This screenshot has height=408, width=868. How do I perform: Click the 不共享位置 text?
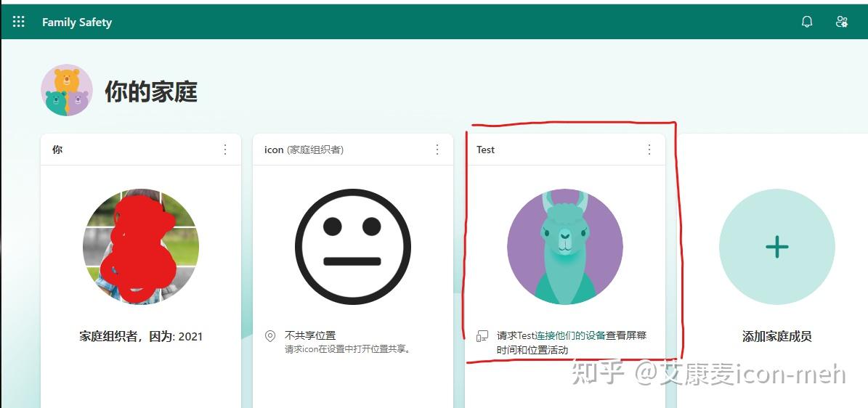[x=310, y=335]
